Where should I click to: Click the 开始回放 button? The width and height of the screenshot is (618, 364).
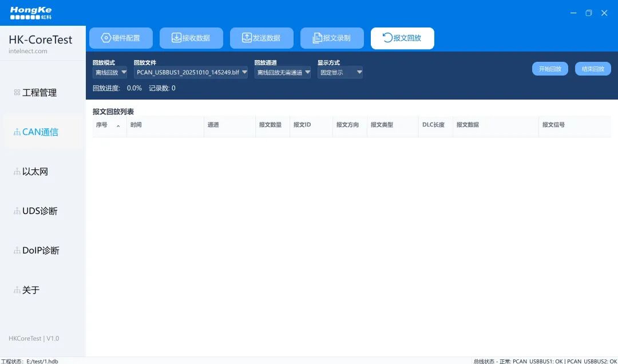[550, 69]
